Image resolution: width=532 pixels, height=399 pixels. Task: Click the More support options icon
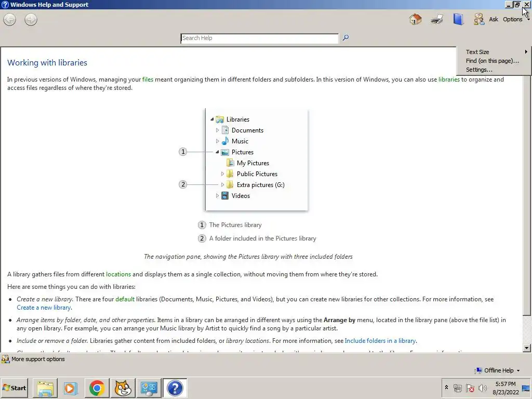5,359
